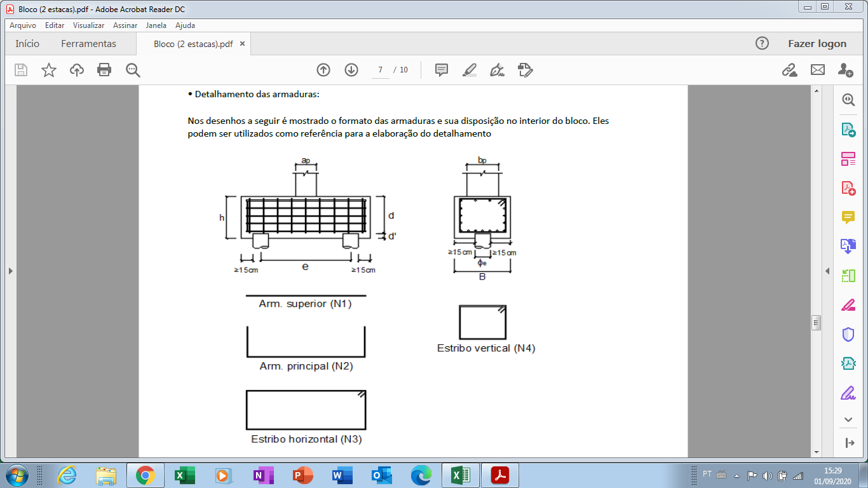Open search tool in right pane
Image resolution: width=868 pixels, height=488 pixels.
[848, 100]
